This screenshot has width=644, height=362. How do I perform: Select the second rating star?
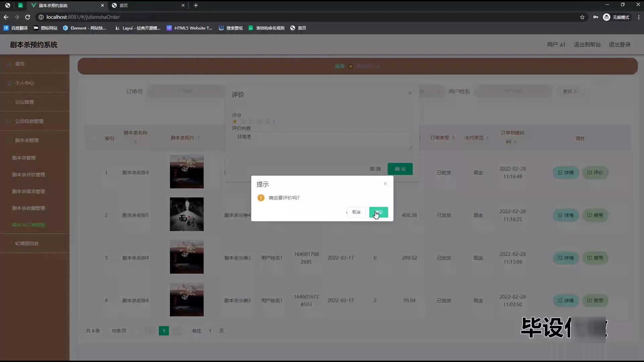[243, 121]
